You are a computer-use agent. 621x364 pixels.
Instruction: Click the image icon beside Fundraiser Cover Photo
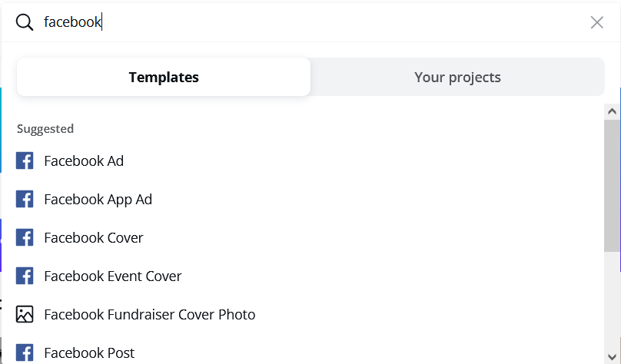click(25, 314)
